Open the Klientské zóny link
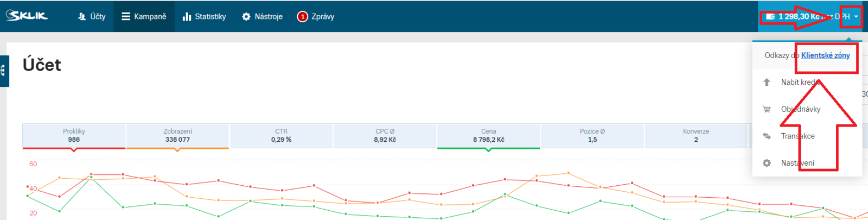 pyautogui.click(x=825, y=55)
